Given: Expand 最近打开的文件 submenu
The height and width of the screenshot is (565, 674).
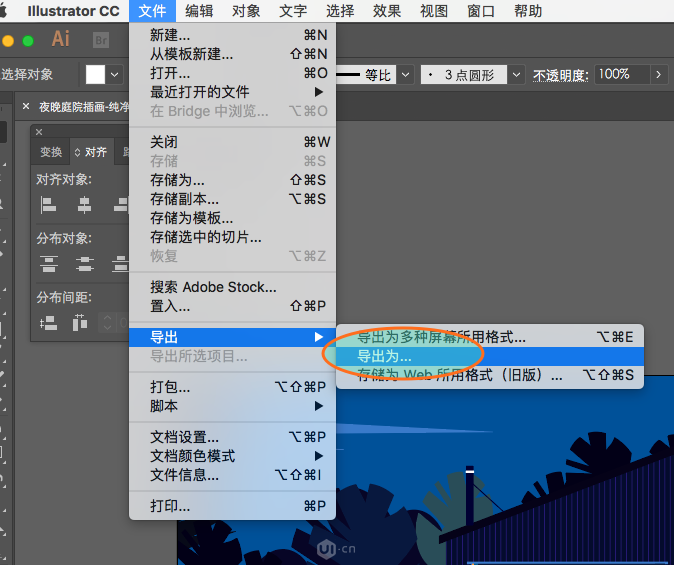Looking at the screenshot, I should 232,92.
